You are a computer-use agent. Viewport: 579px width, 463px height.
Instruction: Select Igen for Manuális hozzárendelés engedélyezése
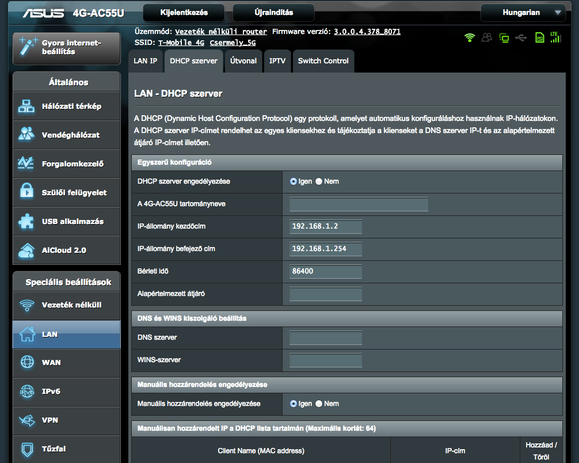pos(294,404)
